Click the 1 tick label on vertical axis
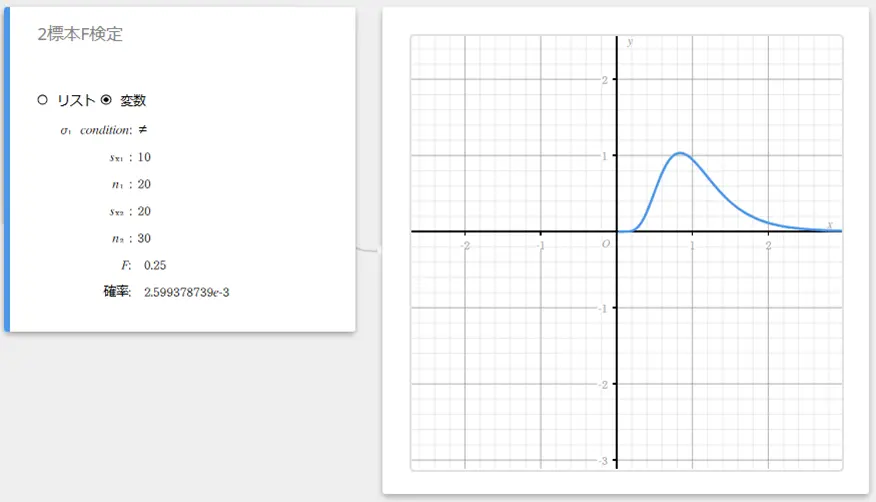 [x=605, y=155]
